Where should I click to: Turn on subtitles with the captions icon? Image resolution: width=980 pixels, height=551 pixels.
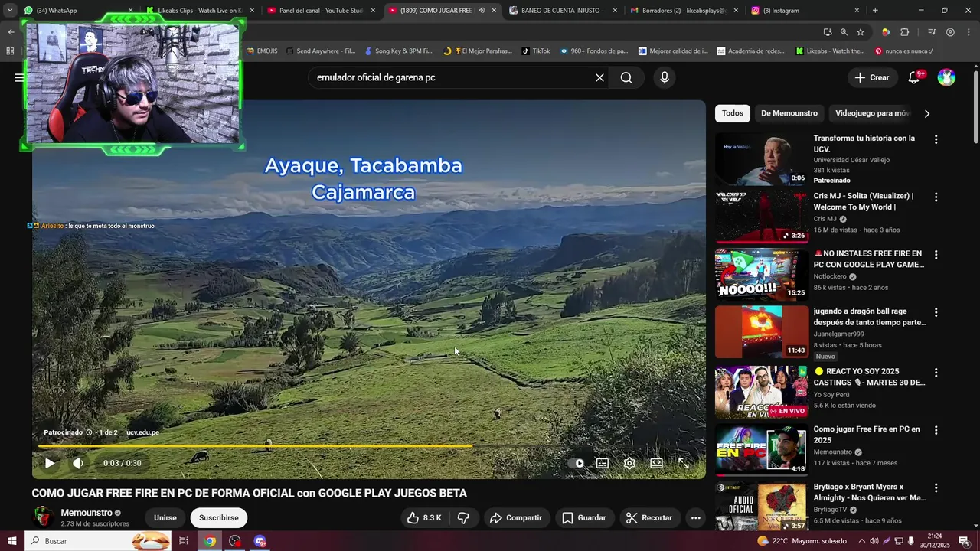[603, 463]
